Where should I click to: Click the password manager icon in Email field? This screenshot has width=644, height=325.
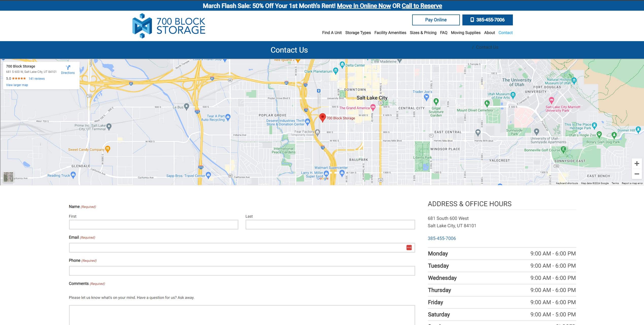(x=409, y=248)
